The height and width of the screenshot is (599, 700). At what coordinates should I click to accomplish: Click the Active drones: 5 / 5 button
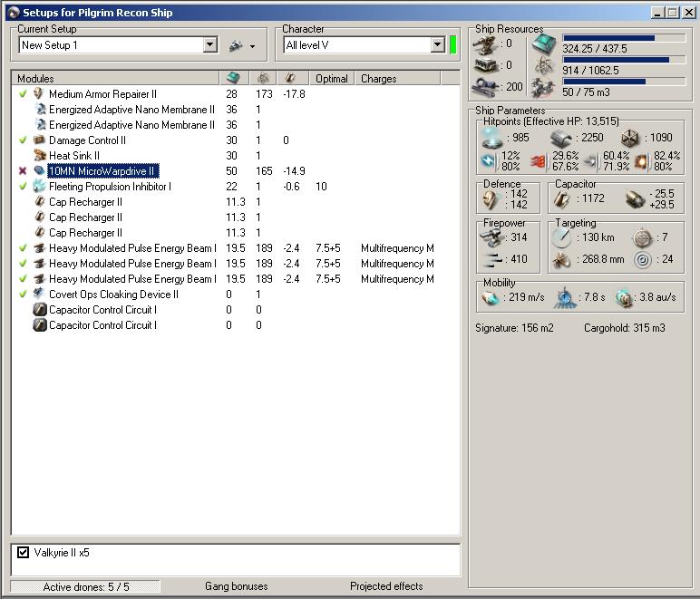pos(85,586)
